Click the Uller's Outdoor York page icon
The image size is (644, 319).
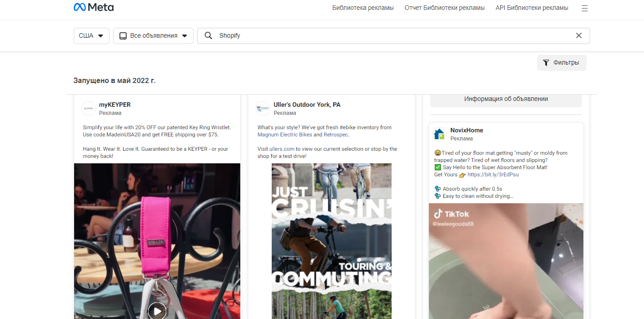click(x=263, y=108)
